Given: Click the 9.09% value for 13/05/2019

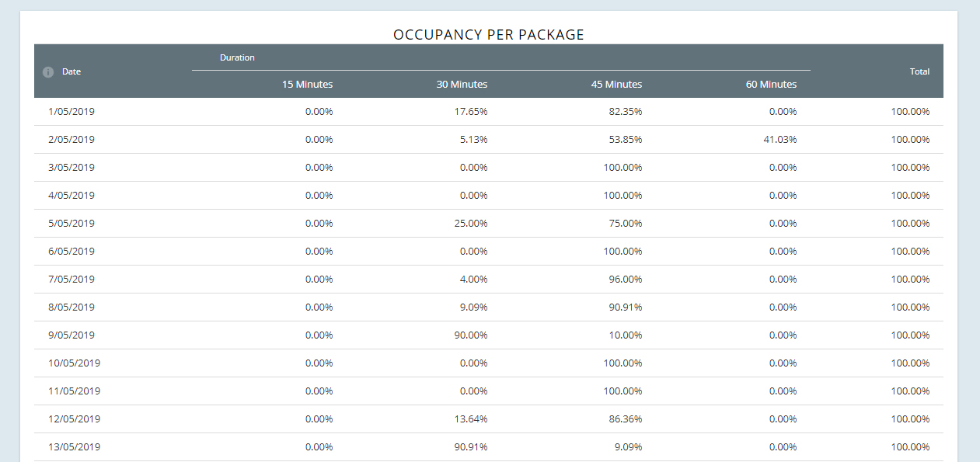Looking at the screenshot, I should coord(629,447).
